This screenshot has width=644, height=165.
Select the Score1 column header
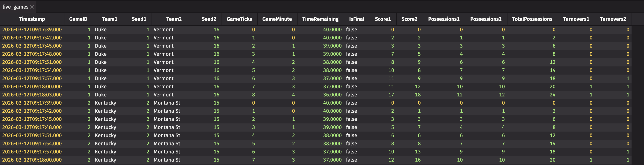(x=383, y=19)
